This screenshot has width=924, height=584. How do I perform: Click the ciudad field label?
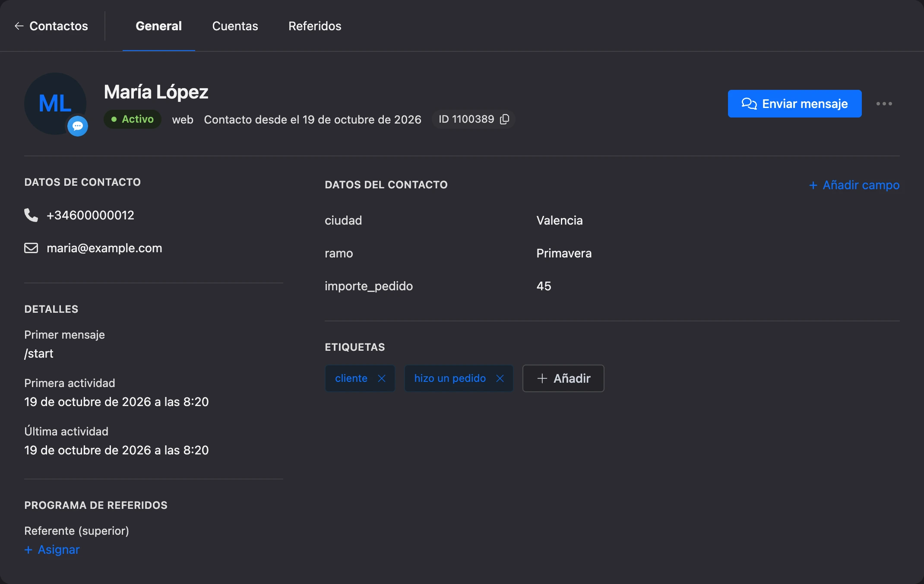pyautogui.click(x=343, y=220)
